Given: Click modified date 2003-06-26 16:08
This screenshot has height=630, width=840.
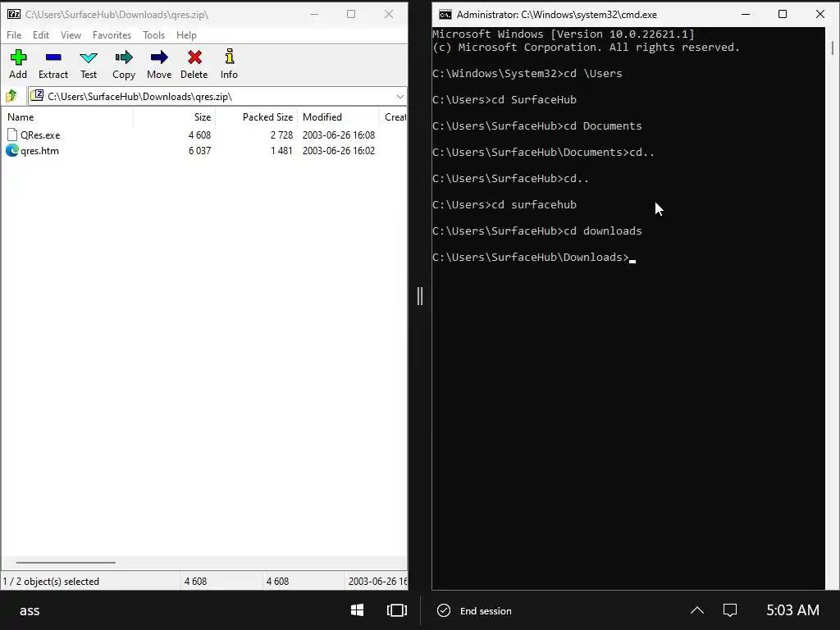Looking at the screenshot, I should (339, 135).
